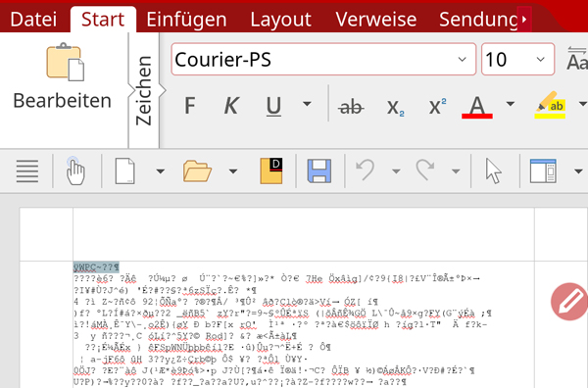Screen dimensions: 588x388
Task: Open the Einfügen ribbon tab
Action: [x=186, y=20]
